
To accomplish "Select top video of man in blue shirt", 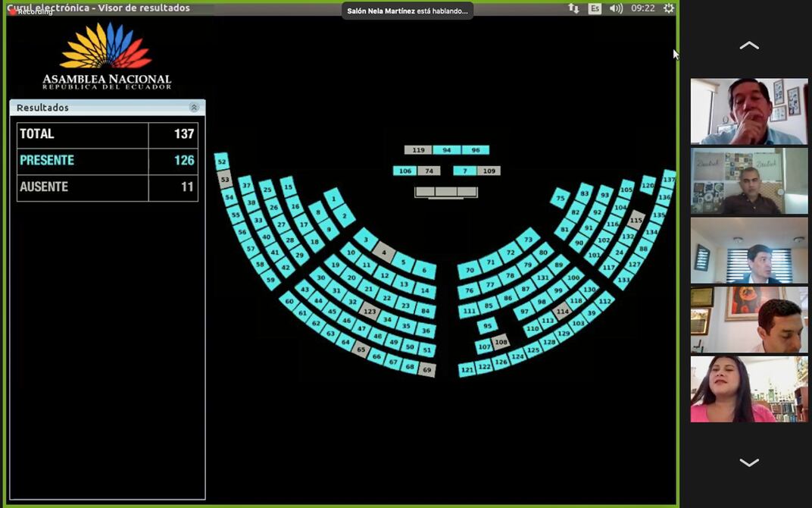I will pyautogui.click(x=748, y=111).
